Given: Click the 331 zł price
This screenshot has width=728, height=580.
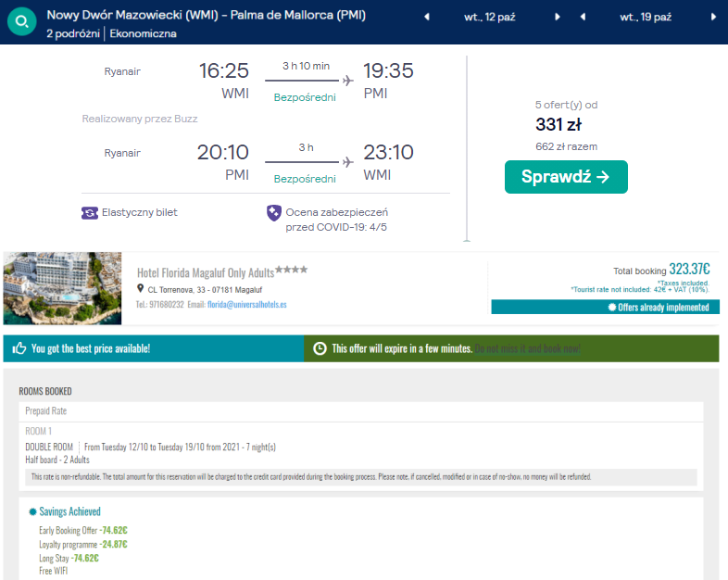Looking at the screenshot, I should pyautogui.click(x=559, y=124).
